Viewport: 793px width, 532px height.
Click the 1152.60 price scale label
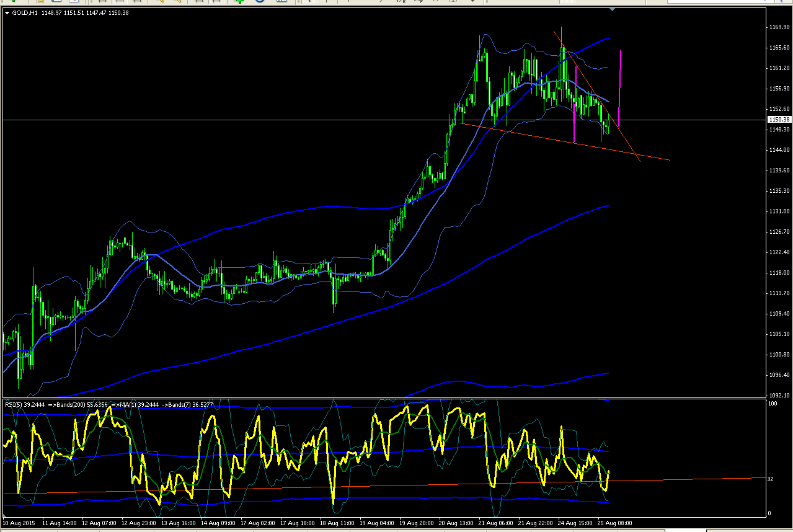pyautogui.click(x=779, y=109)
